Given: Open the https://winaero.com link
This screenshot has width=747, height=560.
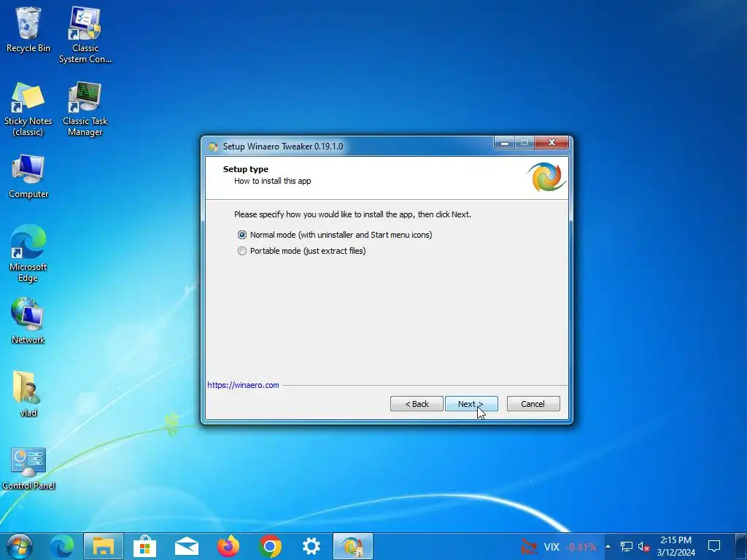Looking at the screenshot, I should coord(243,385).
